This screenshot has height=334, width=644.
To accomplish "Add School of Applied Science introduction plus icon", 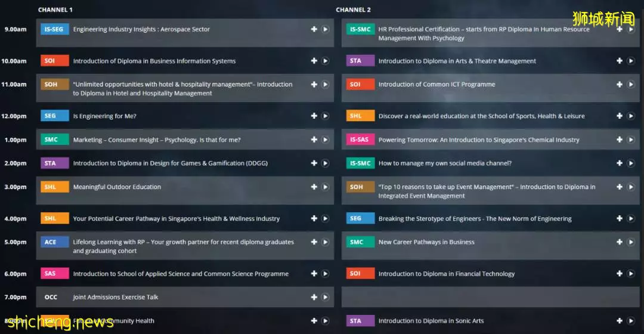I will pyautogui.click(x=314, y=274).
